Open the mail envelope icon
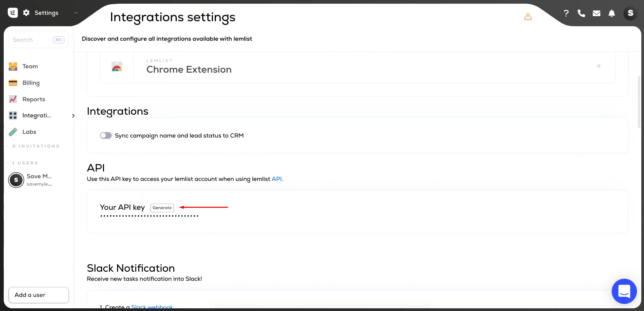Screen dimensions: 644x311 597,13
